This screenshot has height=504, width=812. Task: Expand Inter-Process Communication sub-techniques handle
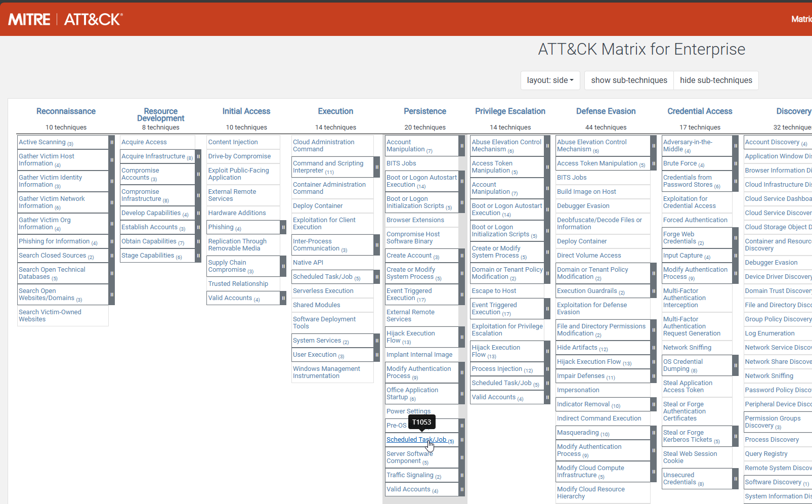point(377,245)
